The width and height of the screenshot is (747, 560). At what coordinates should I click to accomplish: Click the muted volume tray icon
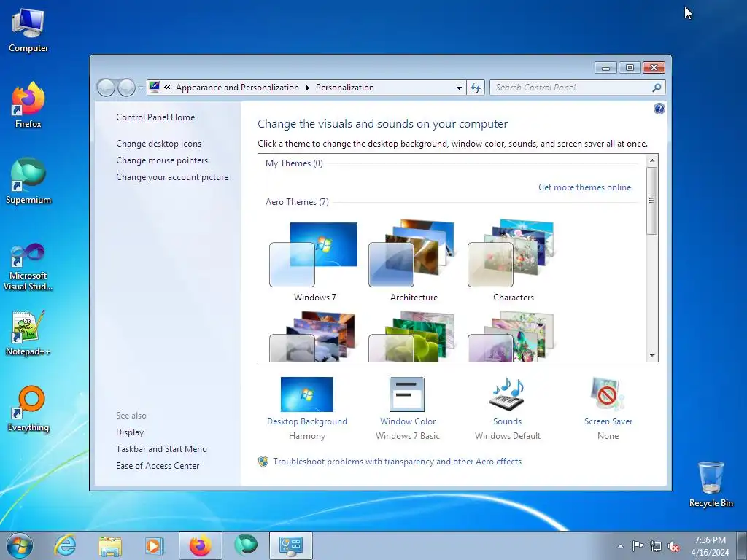pos(673,546)
